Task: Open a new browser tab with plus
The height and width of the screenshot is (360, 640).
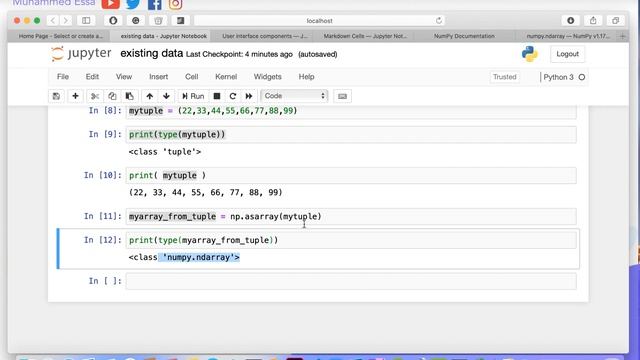Action: (x=622, y=36)
